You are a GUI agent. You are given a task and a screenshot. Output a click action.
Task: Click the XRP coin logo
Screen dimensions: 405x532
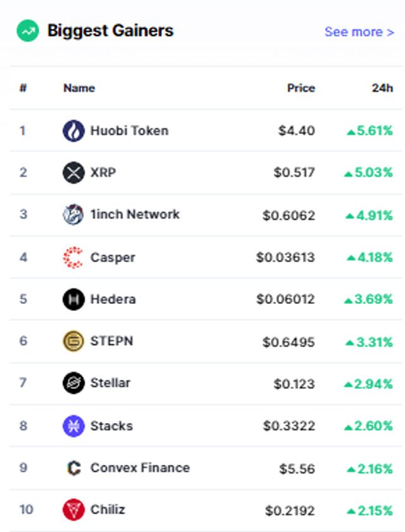[x=73, y=172]
